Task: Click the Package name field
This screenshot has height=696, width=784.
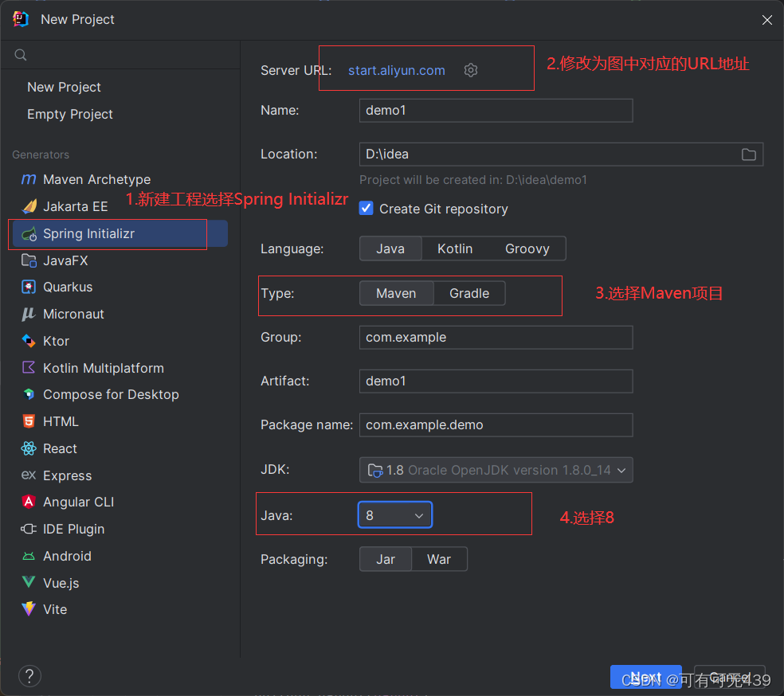Action: tap(496, 424)
